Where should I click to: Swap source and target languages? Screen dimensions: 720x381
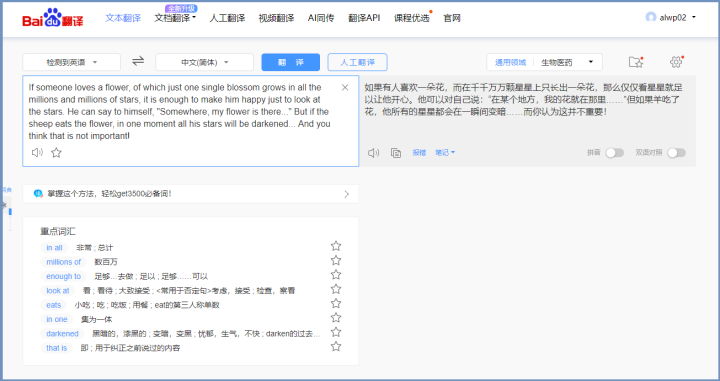[138, 61]
